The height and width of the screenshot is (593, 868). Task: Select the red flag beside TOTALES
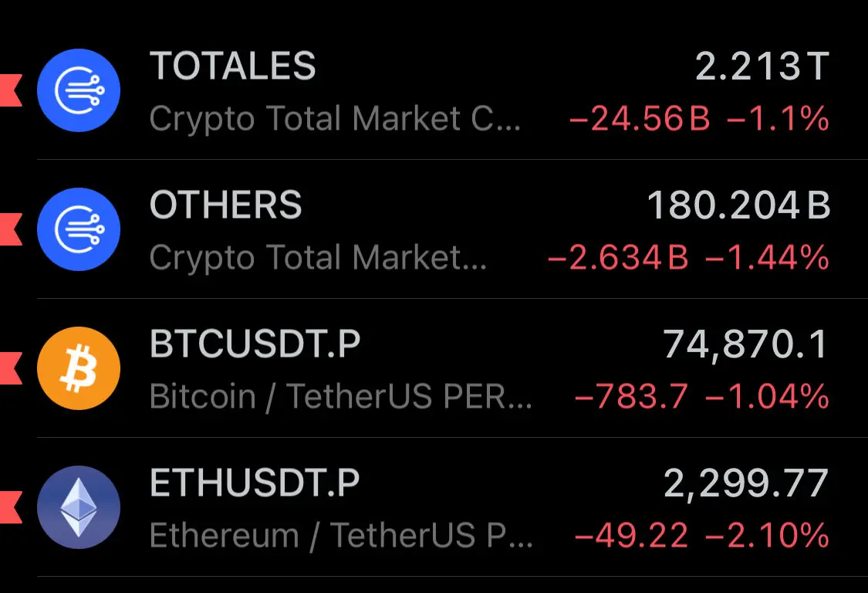pos(11,90)
